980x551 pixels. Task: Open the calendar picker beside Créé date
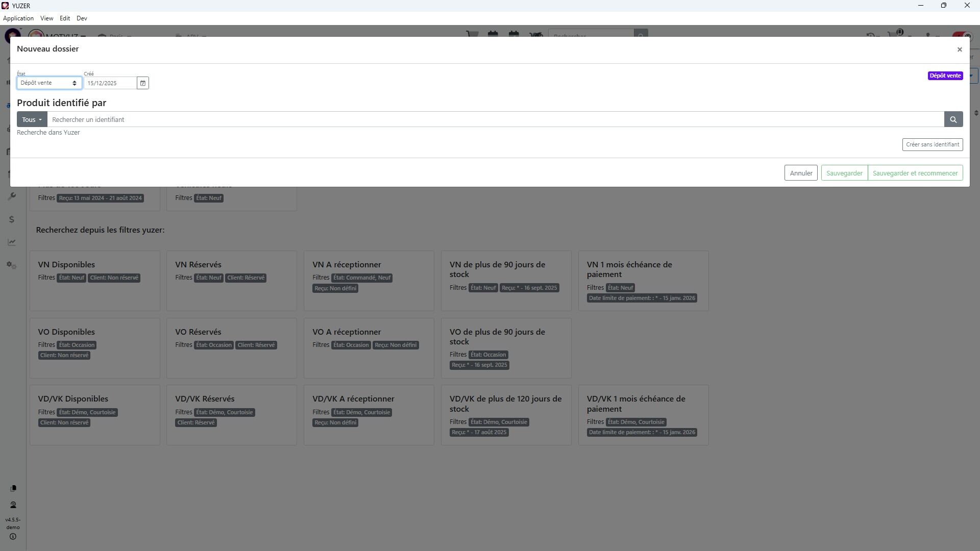(x=143, y=83)
